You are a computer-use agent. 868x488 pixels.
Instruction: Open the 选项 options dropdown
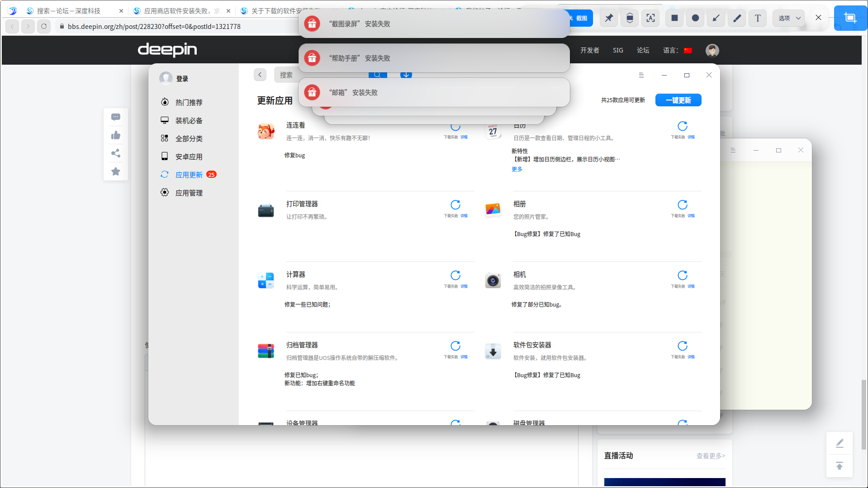(x=789, y=18)
